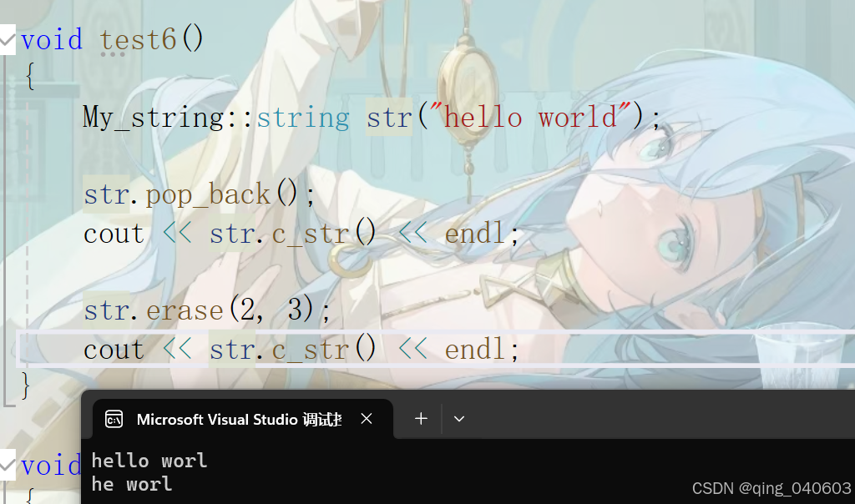
Task: Click the erase method name
Action: coord(185,310)
